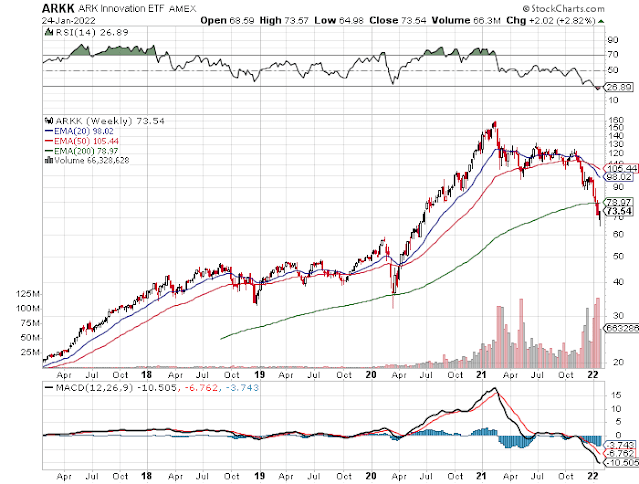Image resolution: width=639 pixels, height=484 pixels.
Task: Click the 130 price axis label
Action: pyautogui.click(x=615, y=144)
